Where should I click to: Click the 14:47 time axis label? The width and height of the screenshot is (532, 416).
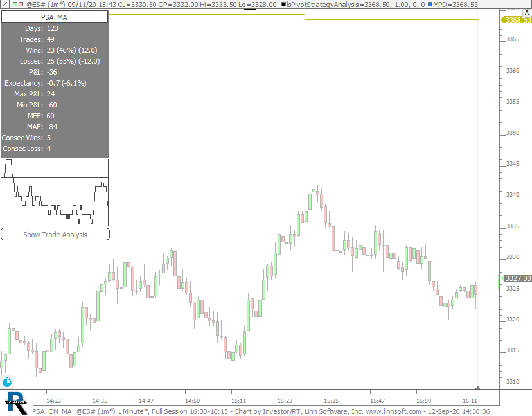pos(146,401)
